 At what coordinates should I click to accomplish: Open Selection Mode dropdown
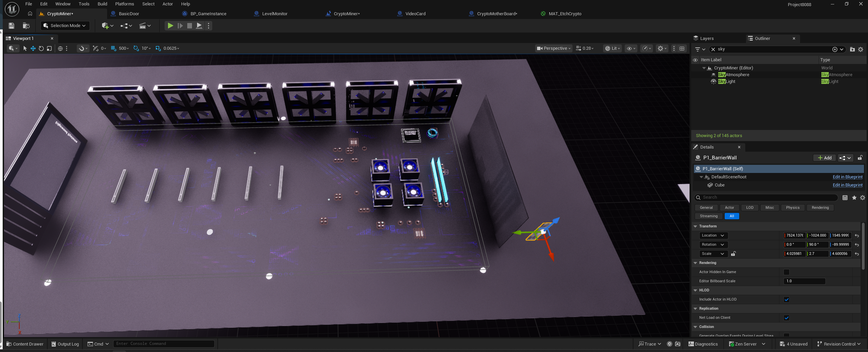click(x=65, y=26)
